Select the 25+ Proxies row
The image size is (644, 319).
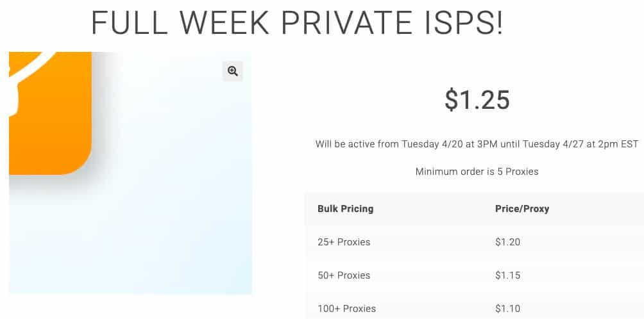pos(474,242)
